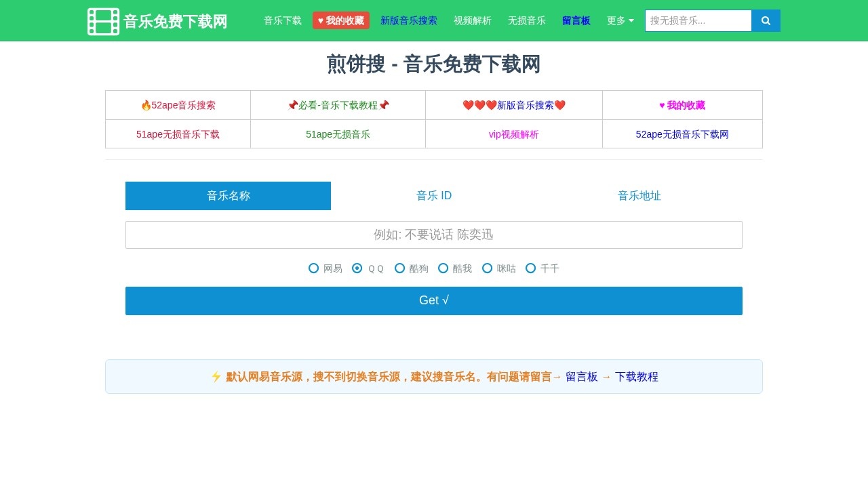Open 51ape无损音乐下载 link
This screenshot has width=868, height=488.
(178, 134)
